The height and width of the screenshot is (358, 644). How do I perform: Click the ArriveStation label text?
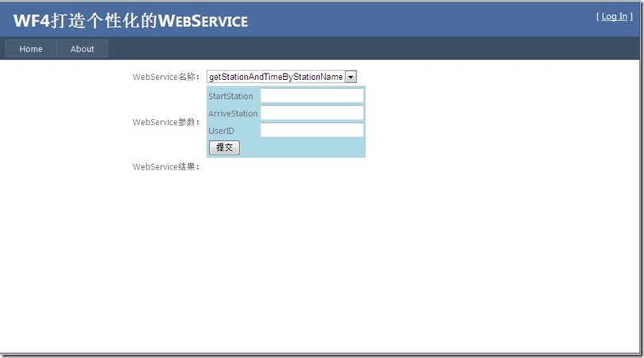(233, 113)
